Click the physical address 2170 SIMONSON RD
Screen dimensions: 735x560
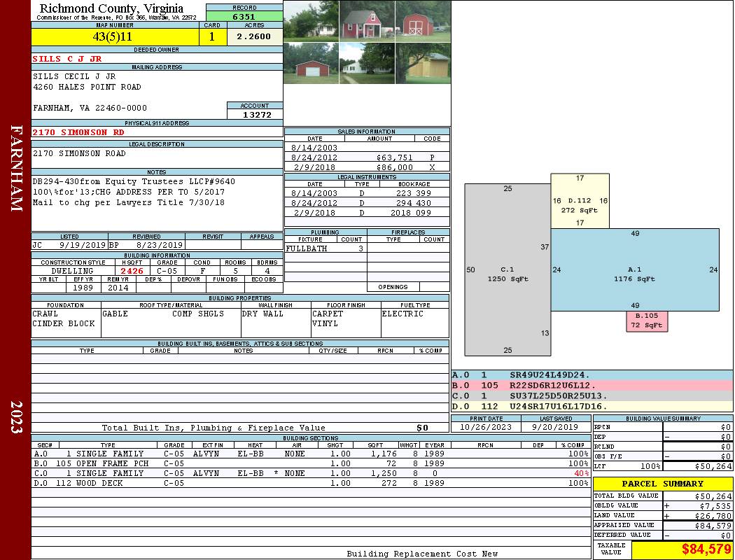[x=78, y=132]
